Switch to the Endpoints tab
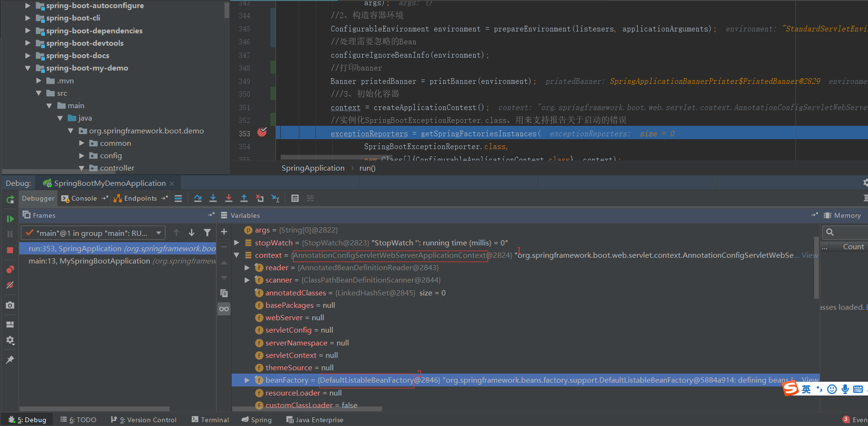This screenshot has height=426, width=868. [x=140, y=198]
